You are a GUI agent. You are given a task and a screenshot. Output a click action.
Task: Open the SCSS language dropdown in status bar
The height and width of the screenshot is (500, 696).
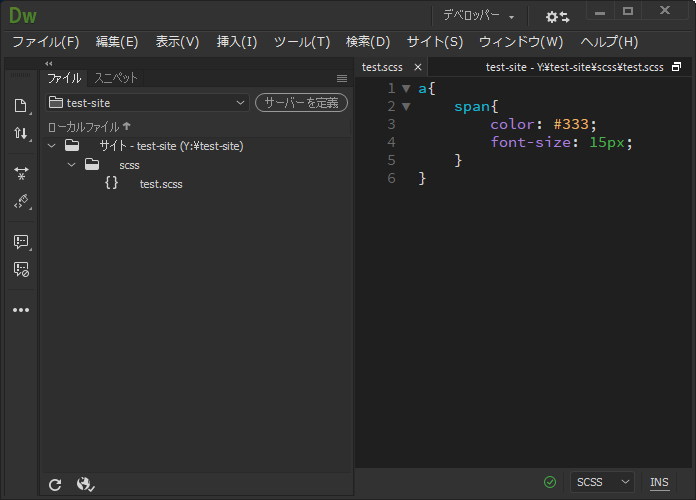(602, 482)
